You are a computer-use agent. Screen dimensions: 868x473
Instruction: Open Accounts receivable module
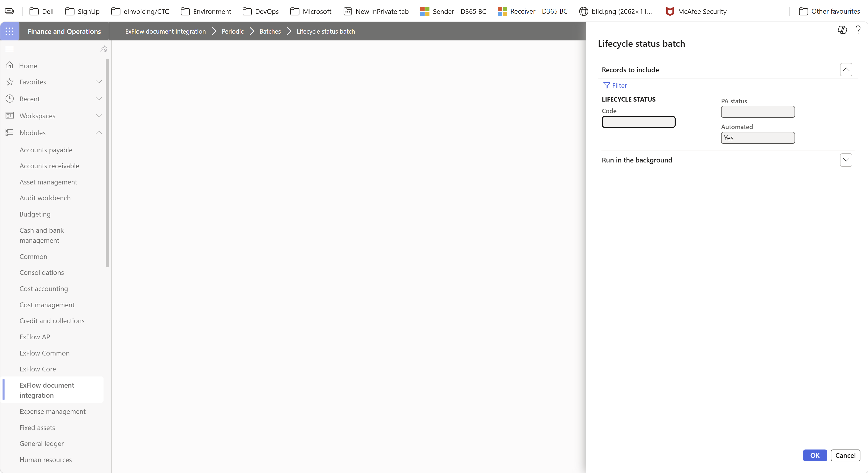click(x=49, y=166)
